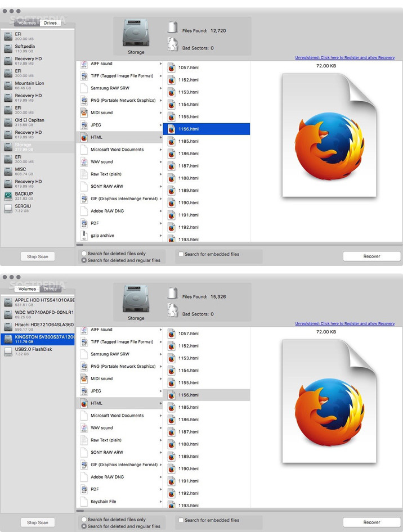Click Firefox document preview in bottom window
403x532 pixels.
pos(329,401)
